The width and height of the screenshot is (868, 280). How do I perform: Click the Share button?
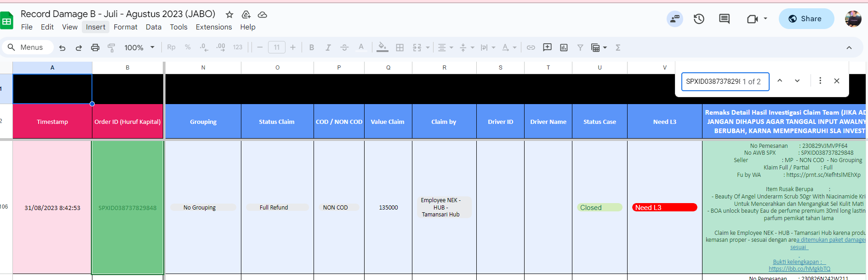pyautogui.click(x=806, y=19)
